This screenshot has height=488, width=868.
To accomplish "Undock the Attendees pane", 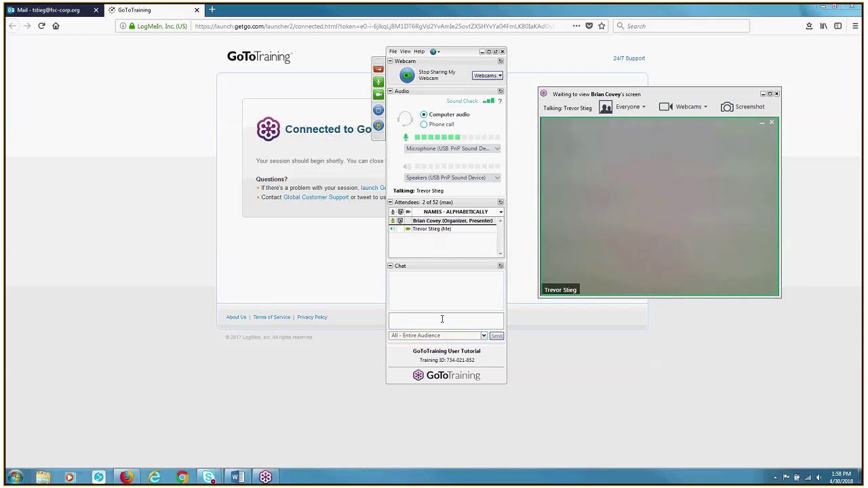I will point(500,202).
